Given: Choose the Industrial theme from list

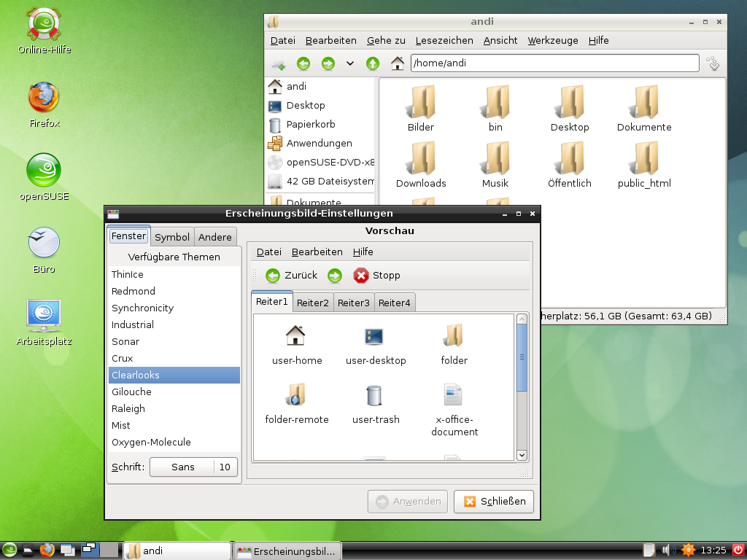Looking at the screenshot, I should coord(133,325).
